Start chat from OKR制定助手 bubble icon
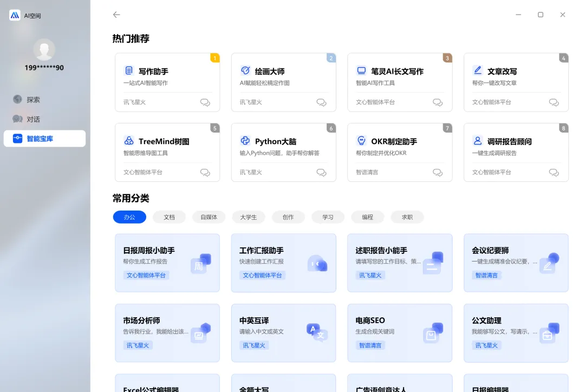Image resolution: width=585 pixels, height=392 pixels. pos(438,172)
